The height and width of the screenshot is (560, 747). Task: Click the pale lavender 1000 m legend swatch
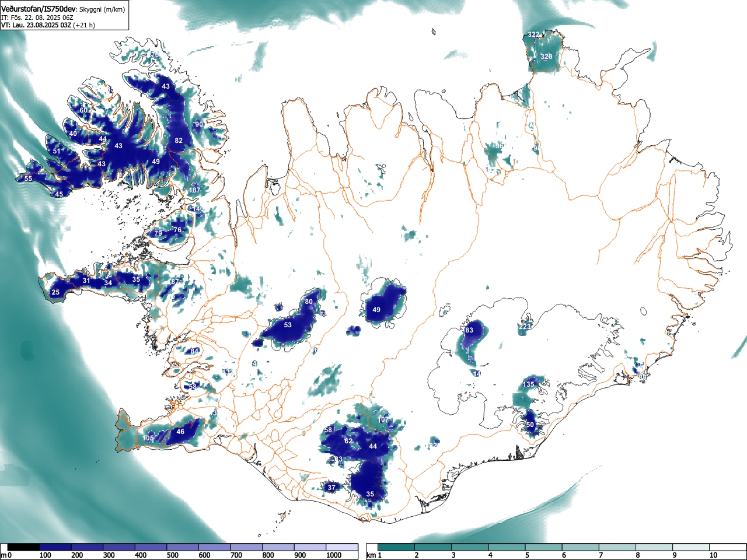pyautogui.click(x=342, y=547)
